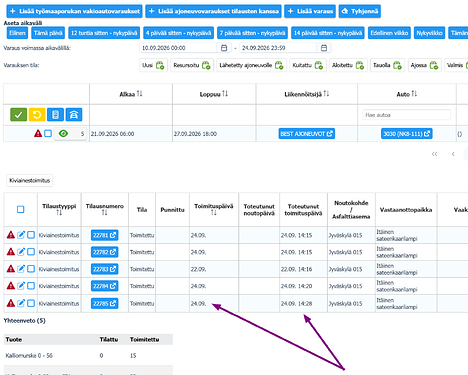This screenshot has width=468, height=375.
Task: Go to the previous page with single chevron
Action: point(453,154)
